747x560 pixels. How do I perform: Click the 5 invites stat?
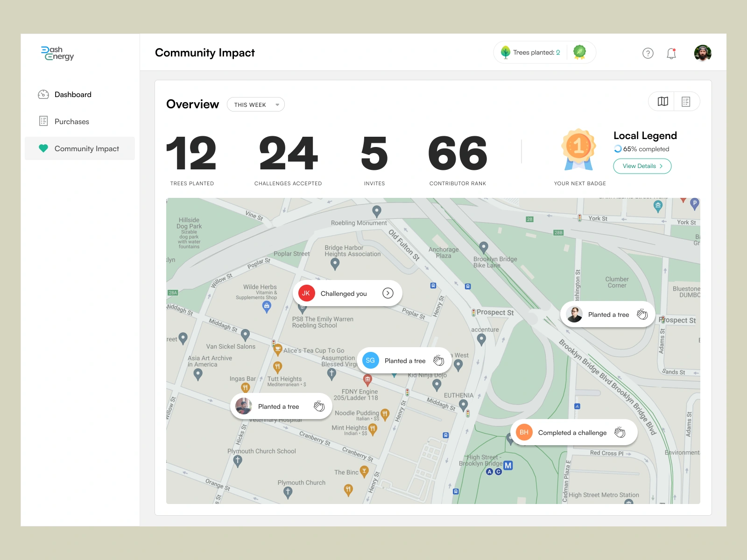click(x=374, y=160)
